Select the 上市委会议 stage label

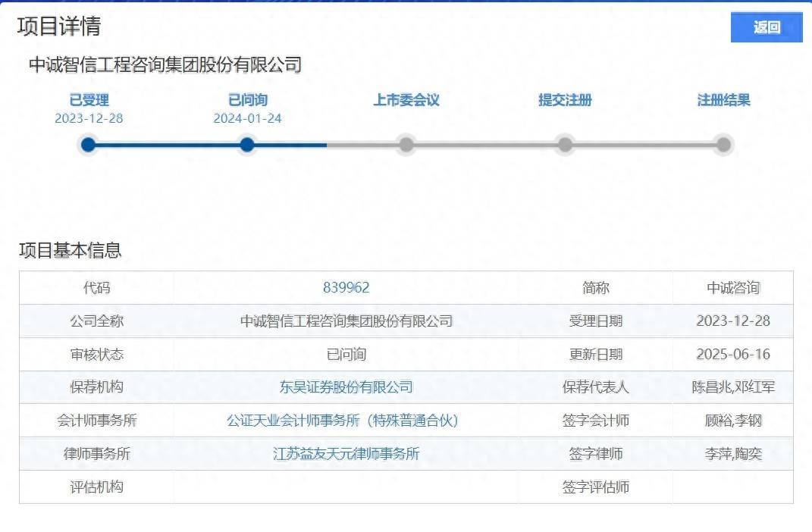click(406, 99)
